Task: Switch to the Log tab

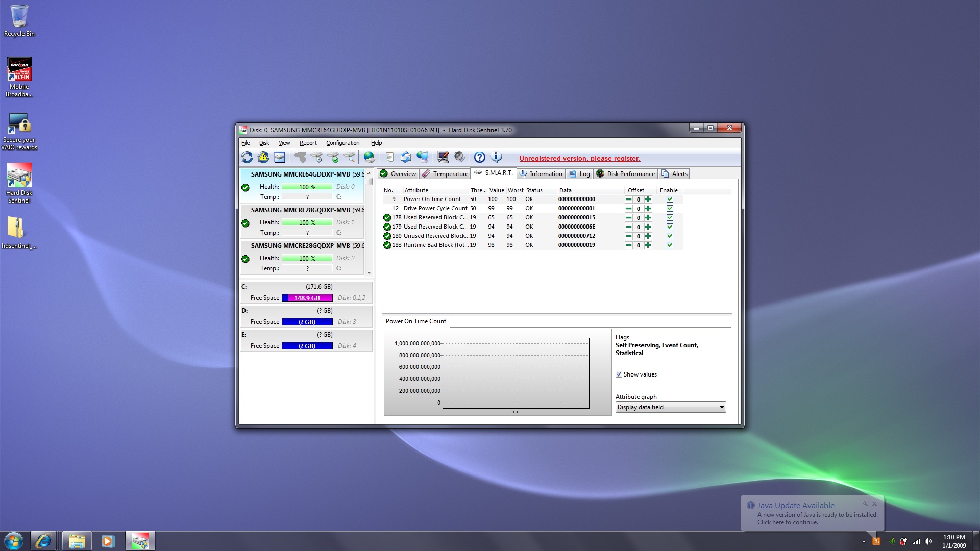Action: (x=579, y=174)
